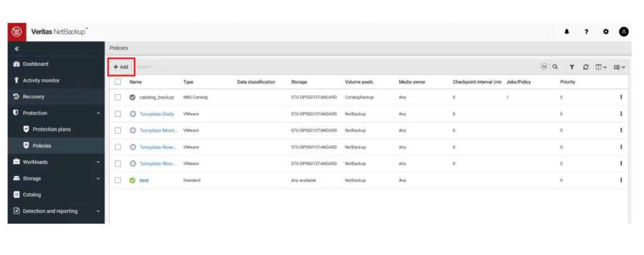The width and height of the screenshot is (644, 255).
Task: Open the row density list dropdown
Action: tap(619, 67)
